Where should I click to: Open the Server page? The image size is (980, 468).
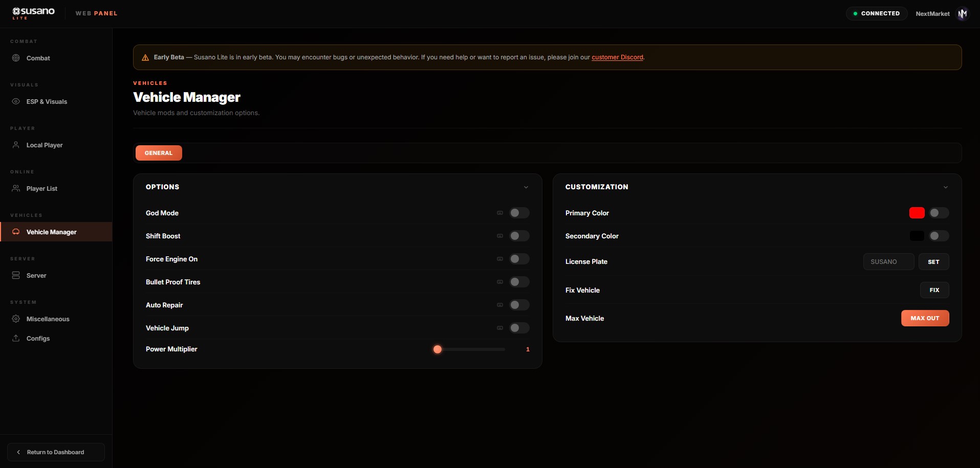pos(56,275)
